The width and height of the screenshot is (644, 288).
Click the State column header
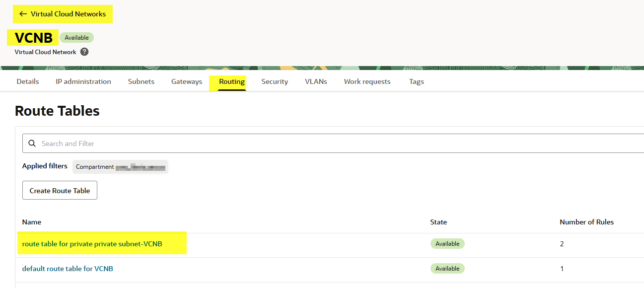click(438, 222)
